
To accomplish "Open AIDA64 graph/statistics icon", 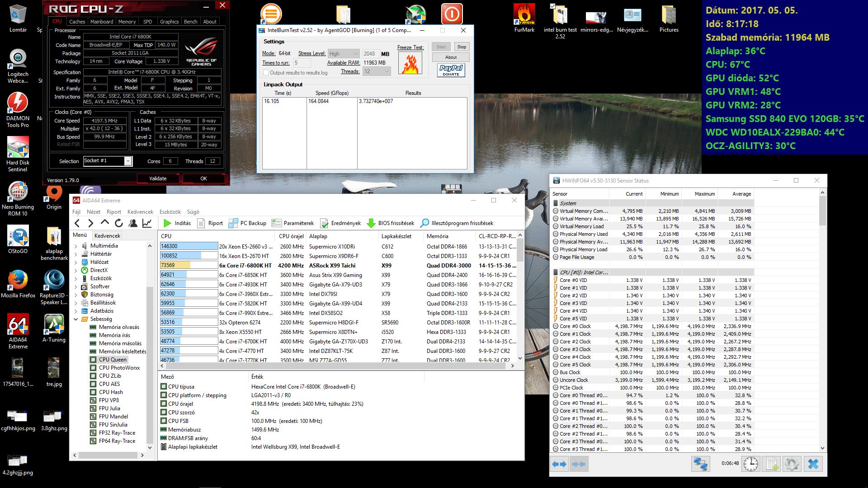I will point(147,223).
